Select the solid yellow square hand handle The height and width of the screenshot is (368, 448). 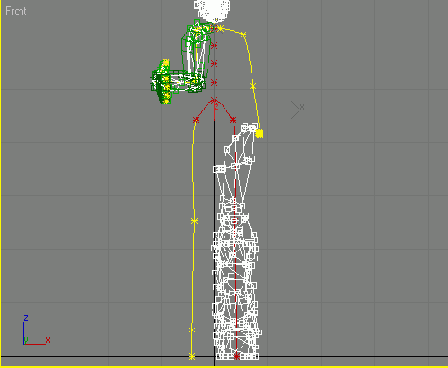pyautogui.click(x=259, y=134)
